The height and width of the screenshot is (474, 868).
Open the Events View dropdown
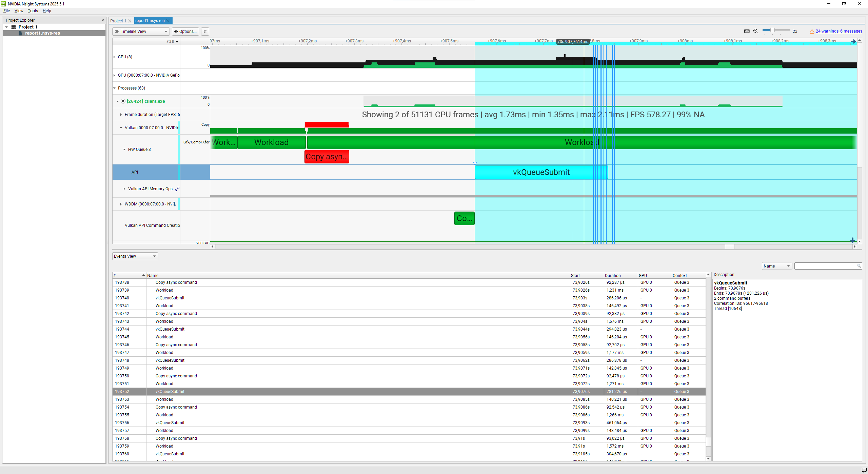135,256
